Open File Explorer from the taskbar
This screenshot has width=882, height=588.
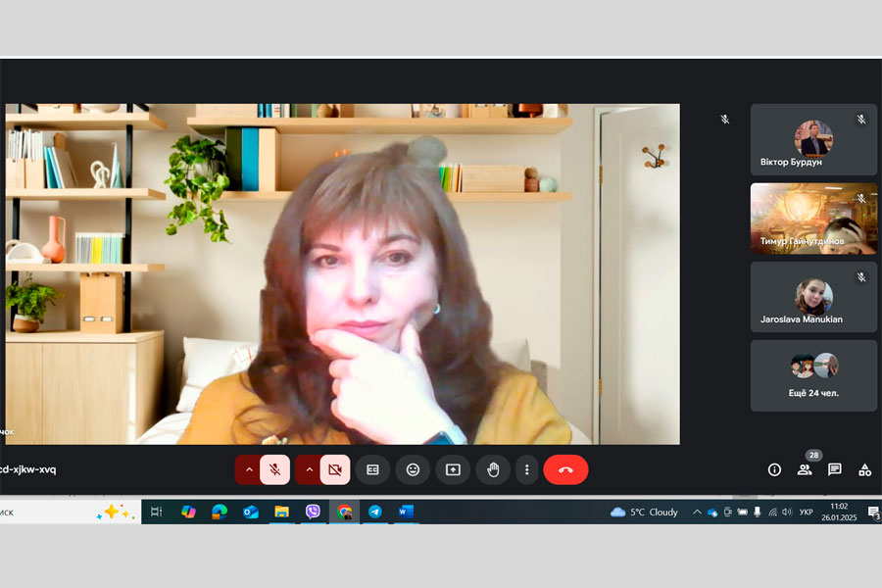click(281, 512)
